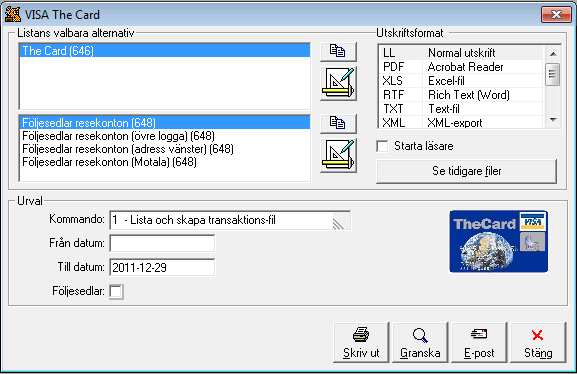
Task: Choose XLS Excel-fil format
Action: click(461, 81)
